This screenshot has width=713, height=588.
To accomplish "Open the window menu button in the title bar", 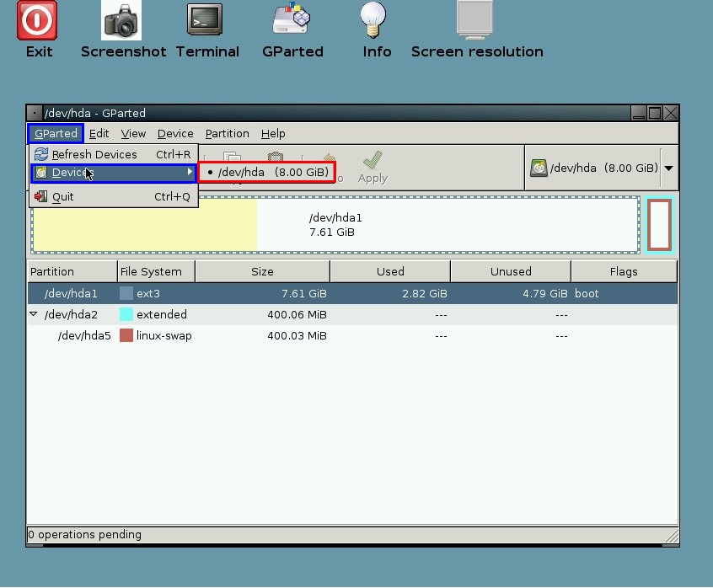I will (x=35, y=113).
